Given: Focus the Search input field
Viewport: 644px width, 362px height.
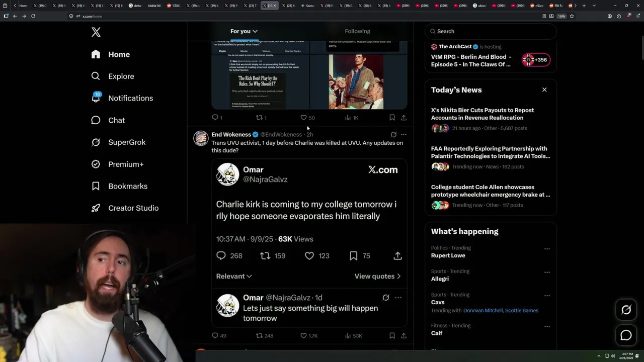Looking at the screenshot, I should pos(491,31).
